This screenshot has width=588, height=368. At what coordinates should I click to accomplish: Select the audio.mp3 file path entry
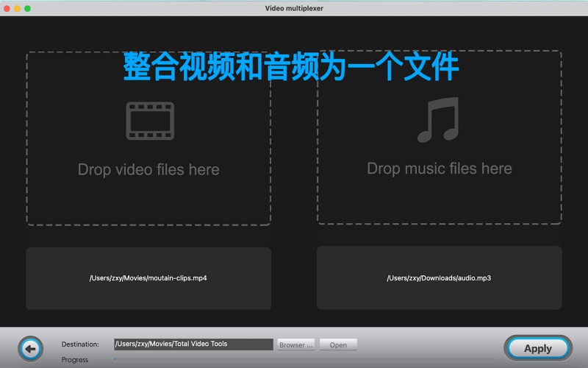coord(439,278)
